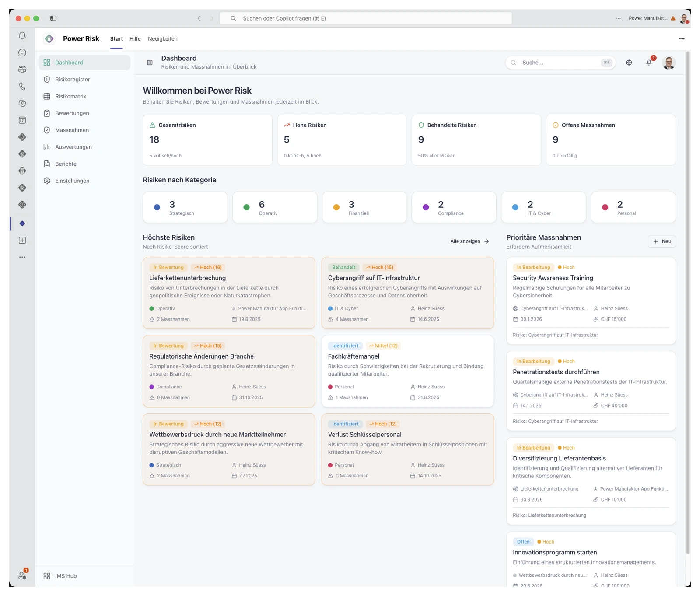Select the IT & Cyber category card
The image size is (700, 596).
pos(543,207)
